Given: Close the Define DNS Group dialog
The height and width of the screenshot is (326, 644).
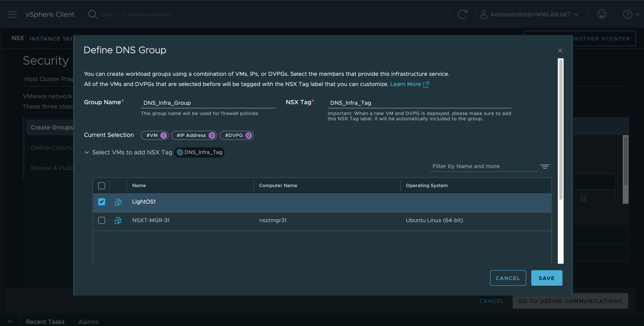Looking at the screenshot, I should click(560, 50).
